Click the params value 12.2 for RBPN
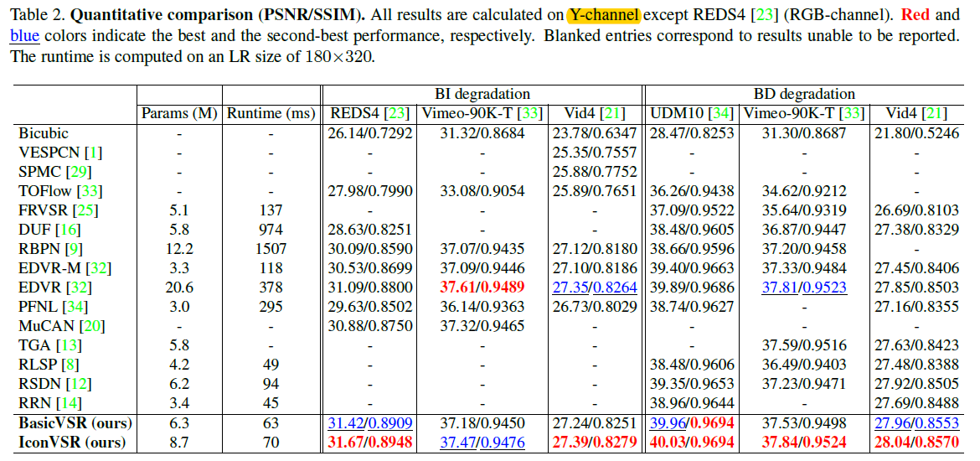The image size is (980, 461). click(x=179, y=249)
